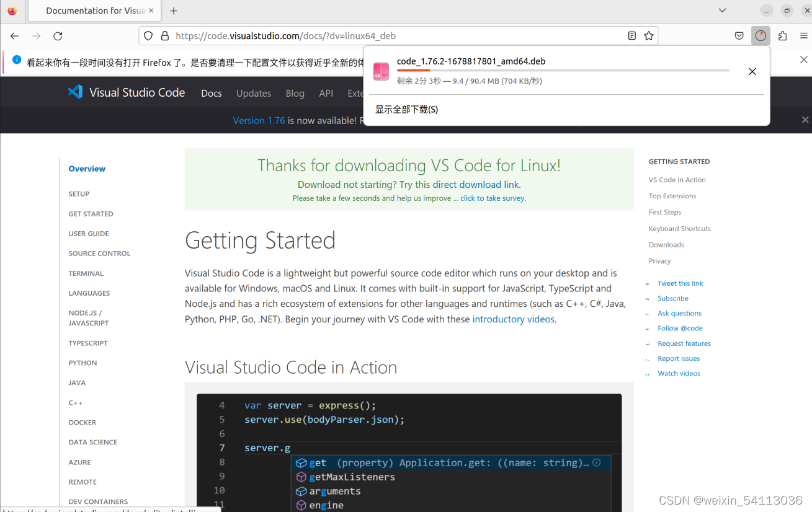This screenshot has width=812, height=512.
Task: Click Tweet this link
Action: coord(680,283)
